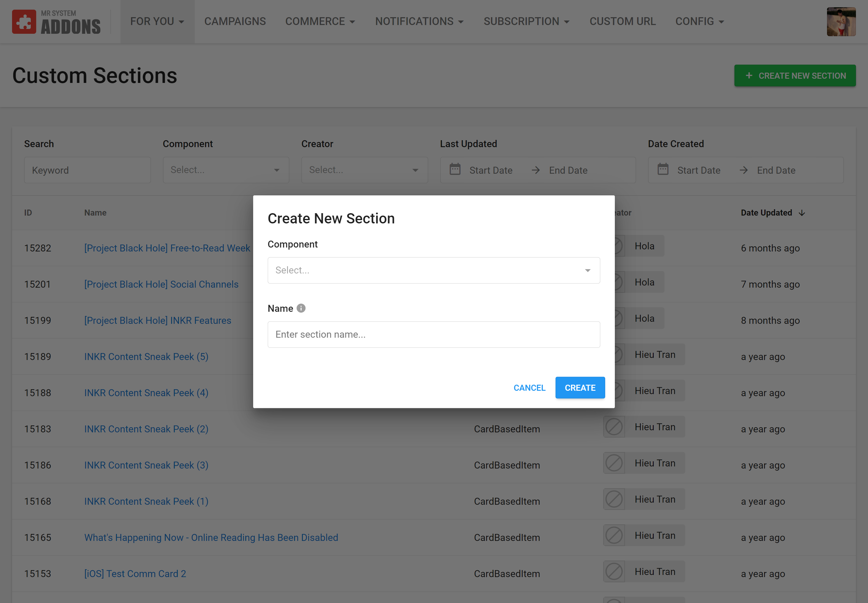Image resolution: width=868 pixels, height=603 pixels.
Task: Click the MR System Addons puzzle logo
Action: [24, 22]
